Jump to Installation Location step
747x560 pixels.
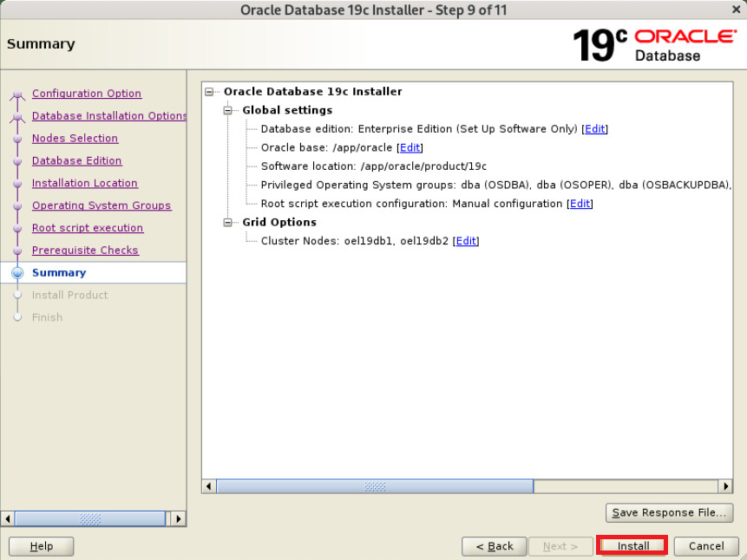click(85, 183)
